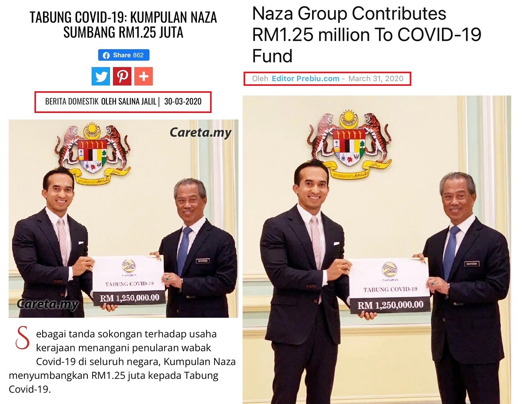Open the BERITA DOMESTIK category link
Viewport: 532px width, 404px height.
(72, 101)
